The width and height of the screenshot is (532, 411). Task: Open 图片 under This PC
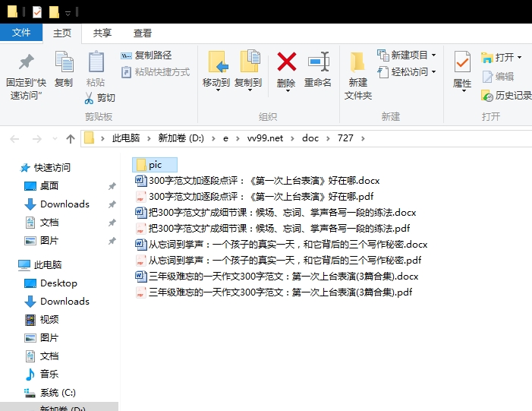click(x=42, y=338)
